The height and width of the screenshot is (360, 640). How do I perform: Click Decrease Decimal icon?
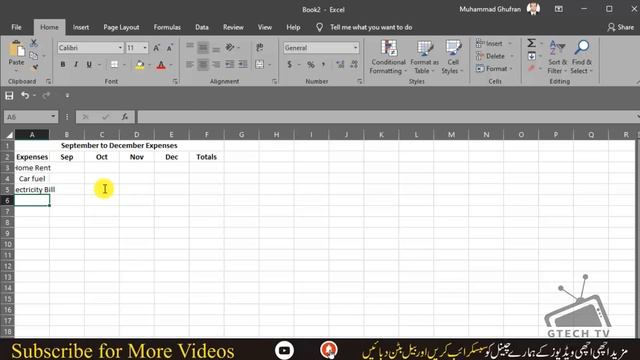point(354,64)
